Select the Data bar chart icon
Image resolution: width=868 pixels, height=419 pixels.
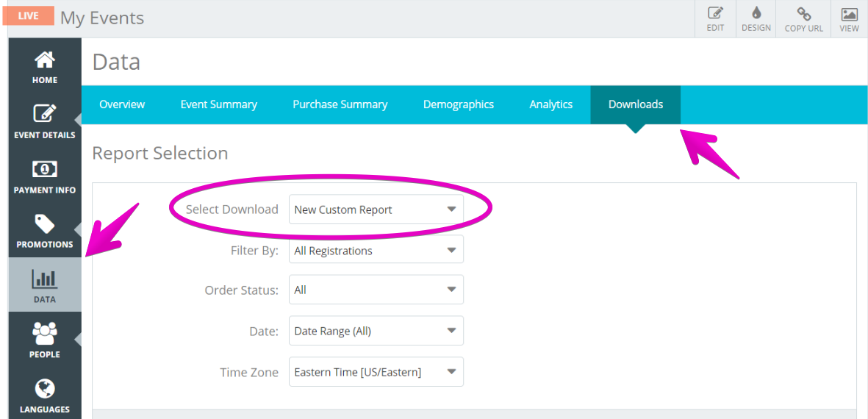(x=45, y=279)
